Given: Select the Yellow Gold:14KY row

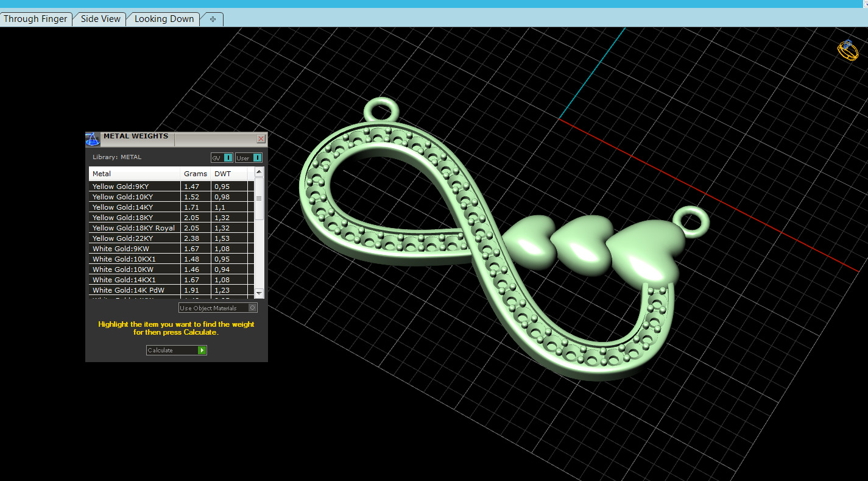Looking at the screenshot, I should point(172,207).
